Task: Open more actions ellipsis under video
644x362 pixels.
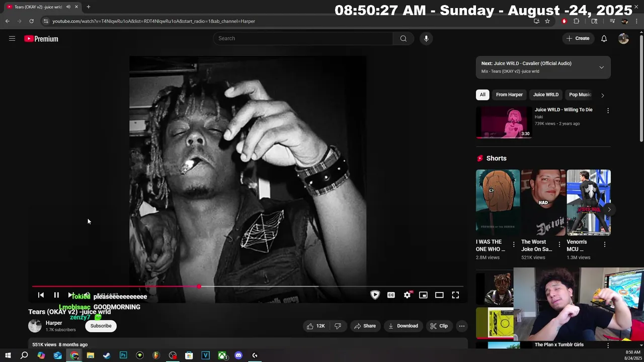Action: (461, 326)
